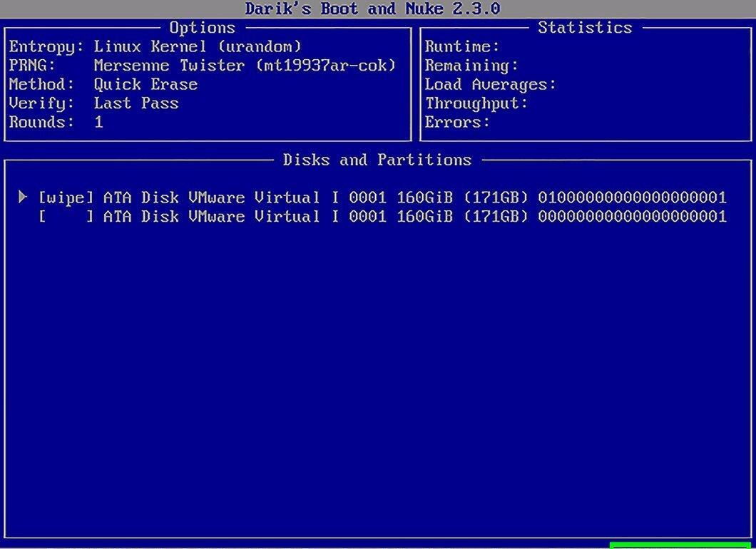756x549 pixels.
Task: Click the Options panel title
Action: click(x=202, y=28)
